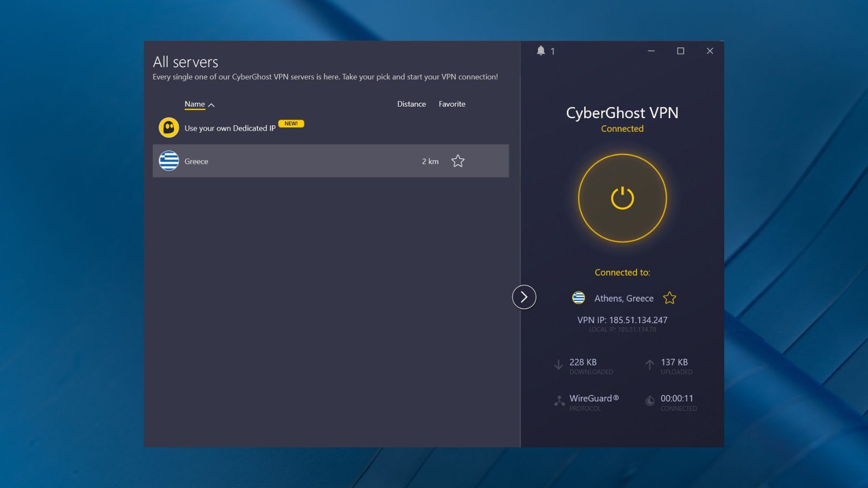Click the Connected status text
This screenshot has height=488, width=868.
(622, 129)
